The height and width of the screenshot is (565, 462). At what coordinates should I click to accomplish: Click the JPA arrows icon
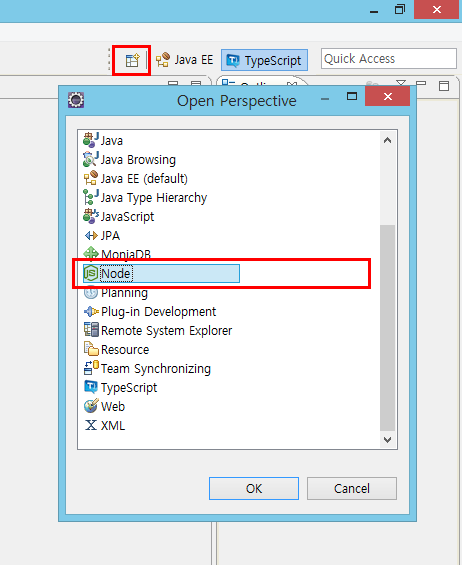pos(91,236)
